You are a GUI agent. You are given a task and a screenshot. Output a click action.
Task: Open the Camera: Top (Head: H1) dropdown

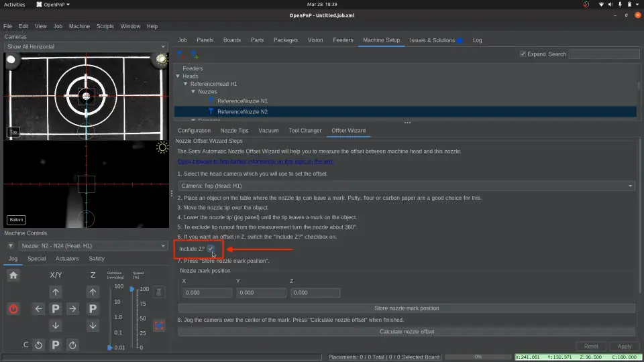tap(406, 186)
